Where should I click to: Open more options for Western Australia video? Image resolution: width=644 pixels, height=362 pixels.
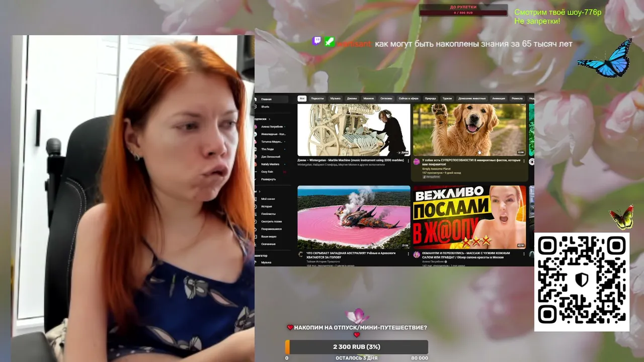tap(408, 254)
